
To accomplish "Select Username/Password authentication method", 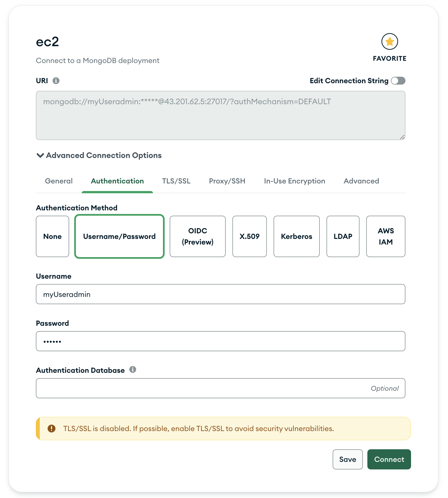I will coord(119,236).
